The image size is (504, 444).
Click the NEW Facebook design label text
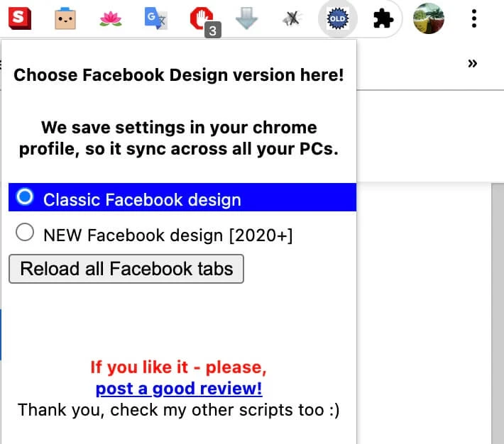click(168, 235)
